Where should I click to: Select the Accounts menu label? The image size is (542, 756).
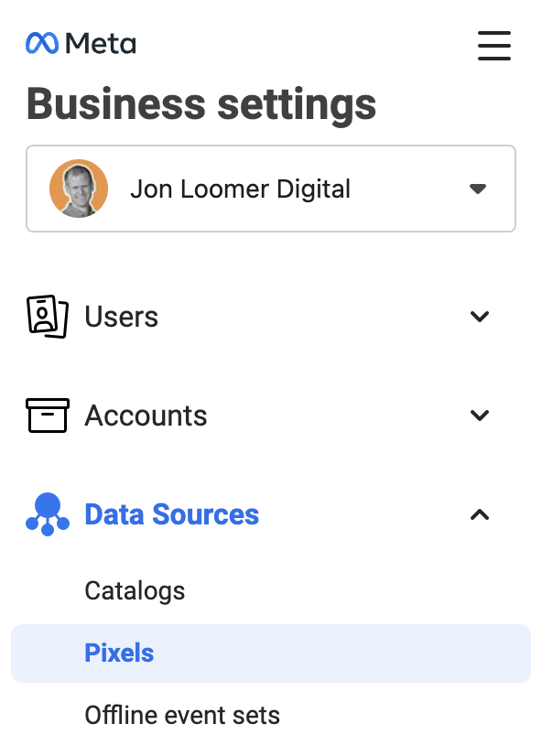(146, 416)
